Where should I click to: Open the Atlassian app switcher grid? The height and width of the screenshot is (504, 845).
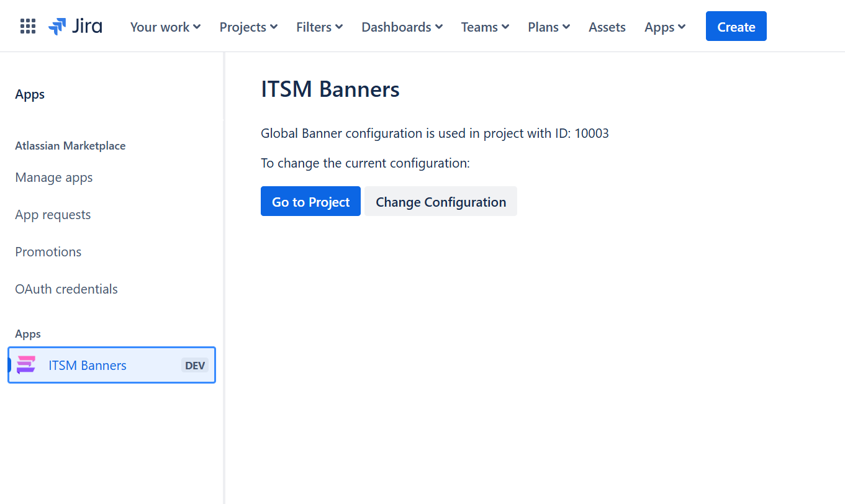(x=27, y=25)
